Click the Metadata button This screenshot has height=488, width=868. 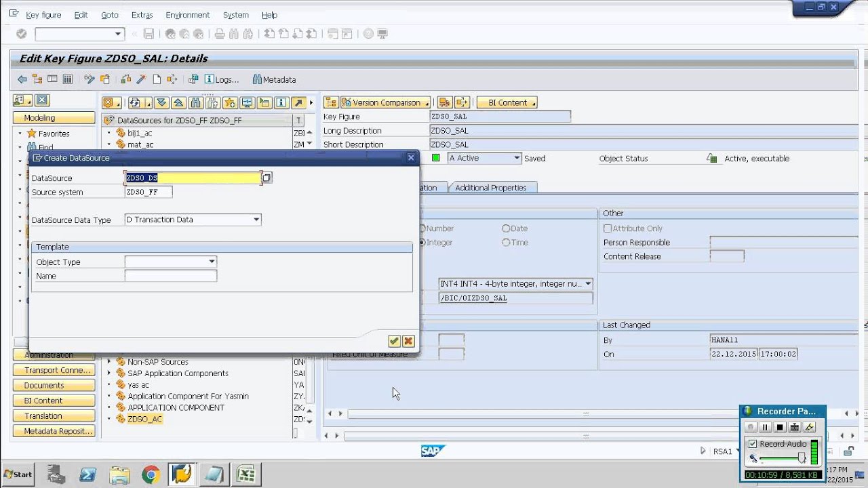coord(274,79)
